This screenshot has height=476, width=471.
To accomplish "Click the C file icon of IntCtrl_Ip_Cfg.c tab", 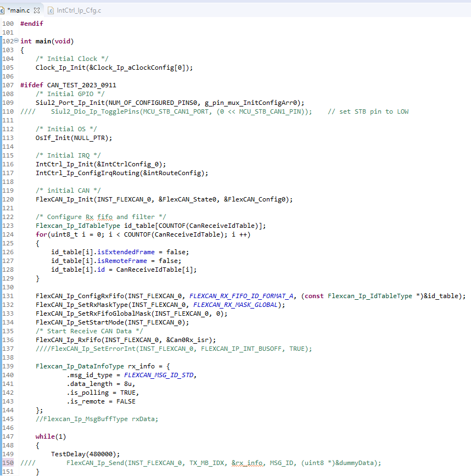I will point(51,10).
